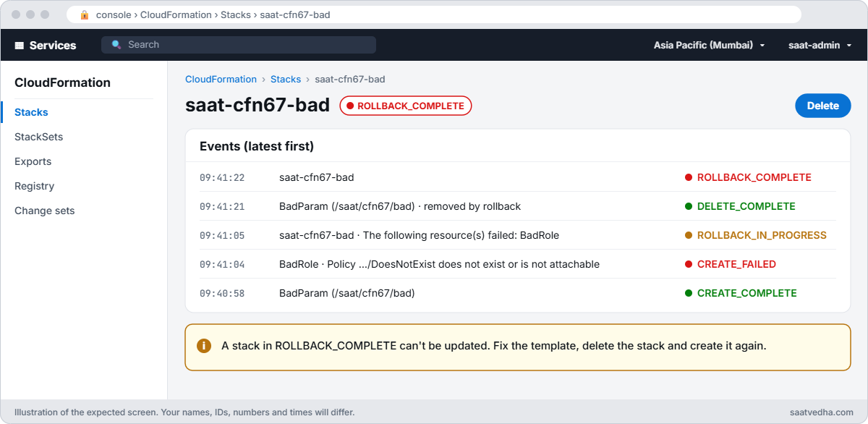Click the saatvedha.com footer text

pyautogui.click(x=822, y=412)
